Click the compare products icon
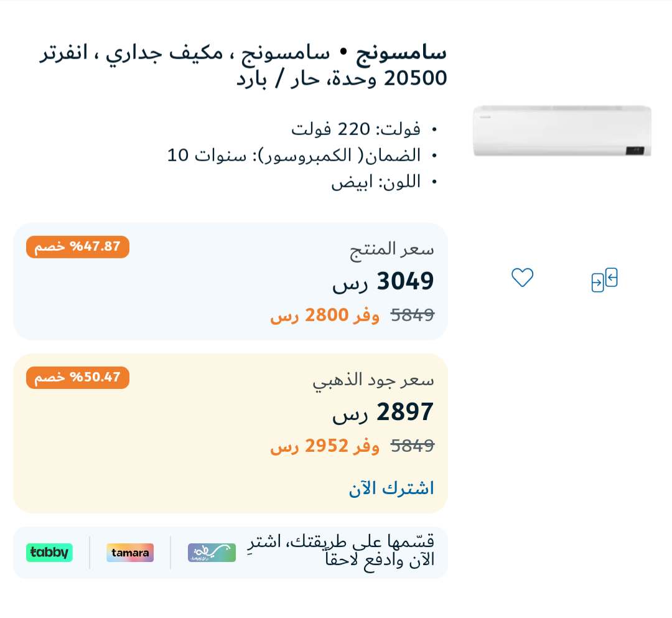The height and width of the screenshot is (618, 672). coord(604,280)
